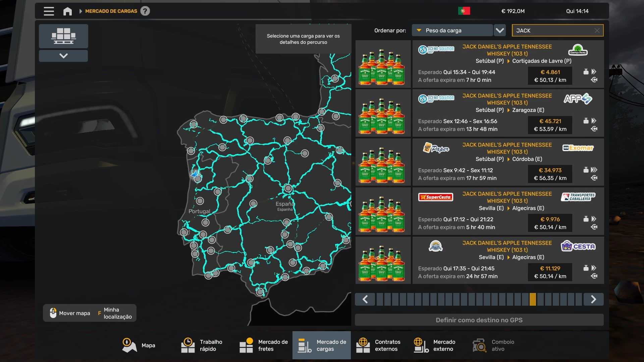Expand panel below the cargo icon

pos(63,56)
